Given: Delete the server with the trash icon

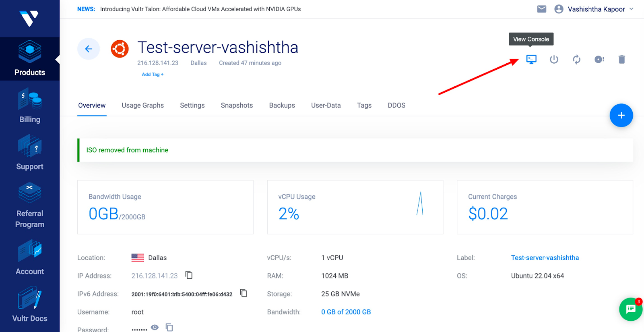Looking at the screenshot, I should tap(622, 60).
